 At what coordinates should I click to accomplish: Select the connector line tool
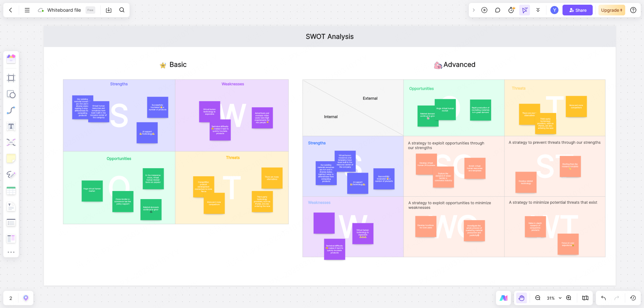[11, 110]
